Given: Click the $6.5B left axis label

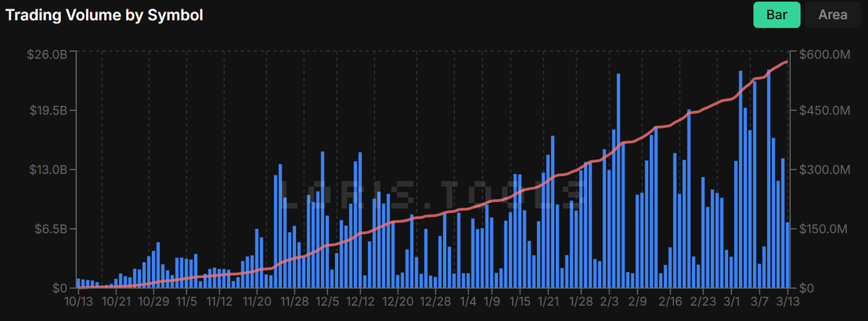Looking at the screenshot, I should 51,229.
